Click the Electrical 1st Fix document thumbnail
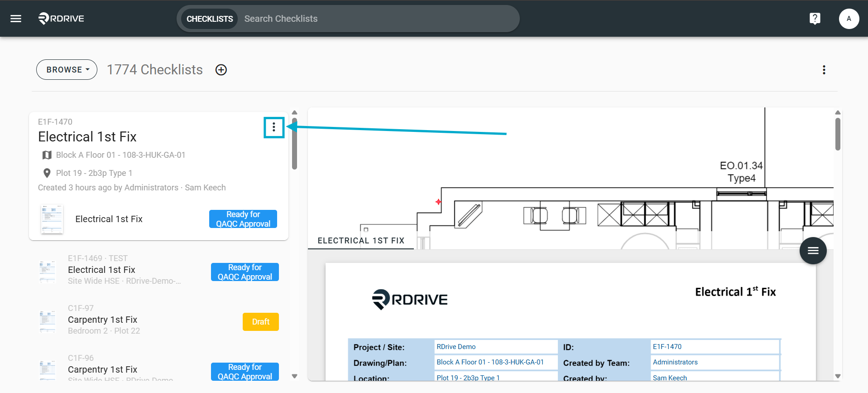 [x=52, y=219]
